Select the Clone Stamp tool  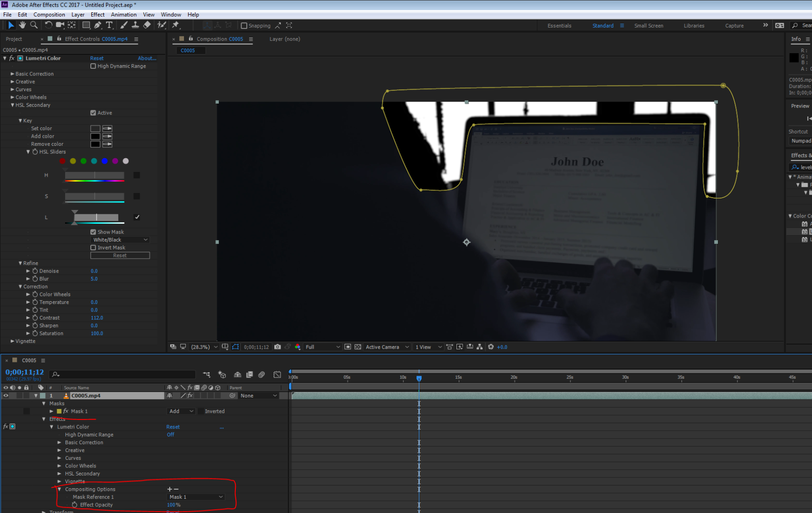click(135, 25)
